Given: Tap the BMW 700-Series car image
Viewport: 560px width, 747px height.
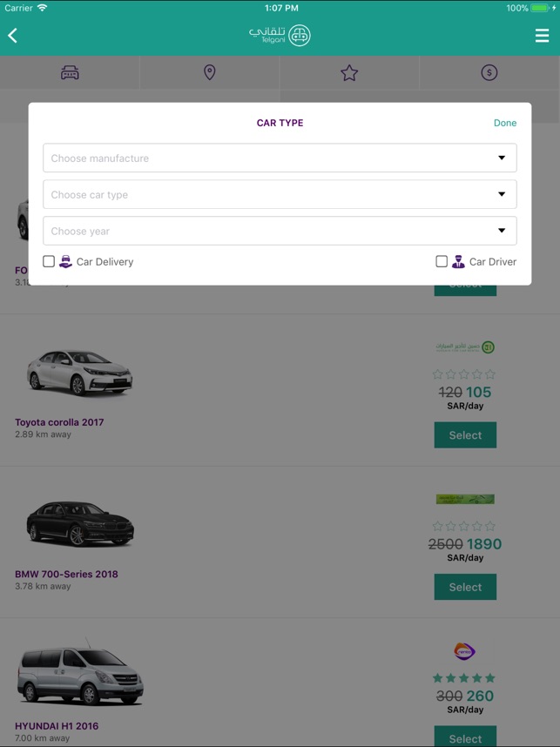Looking at the screenshot, I should [x=80, y=523].
